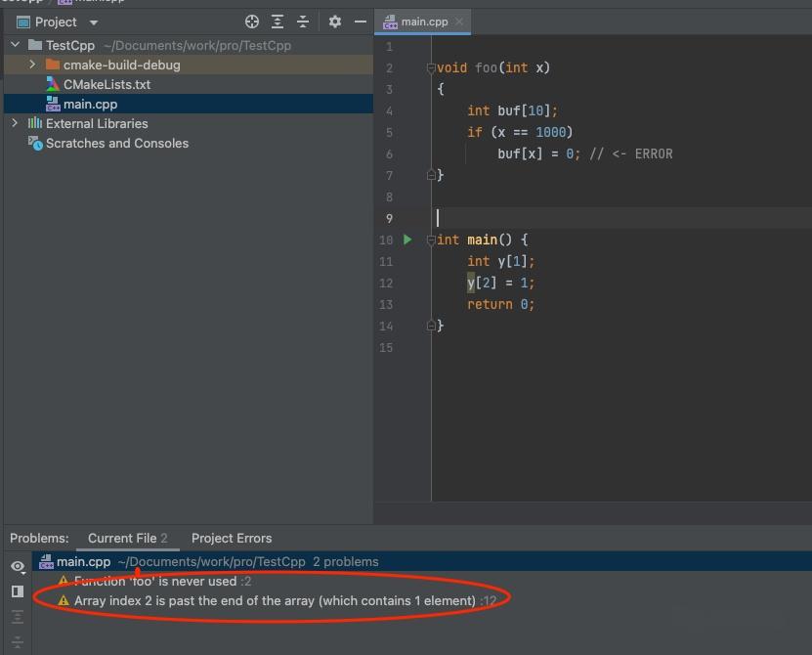The width and height of the screenshot is (812, 655).
Task: Select the 'Array index 2 is past' warning
Action: [275, 600]
